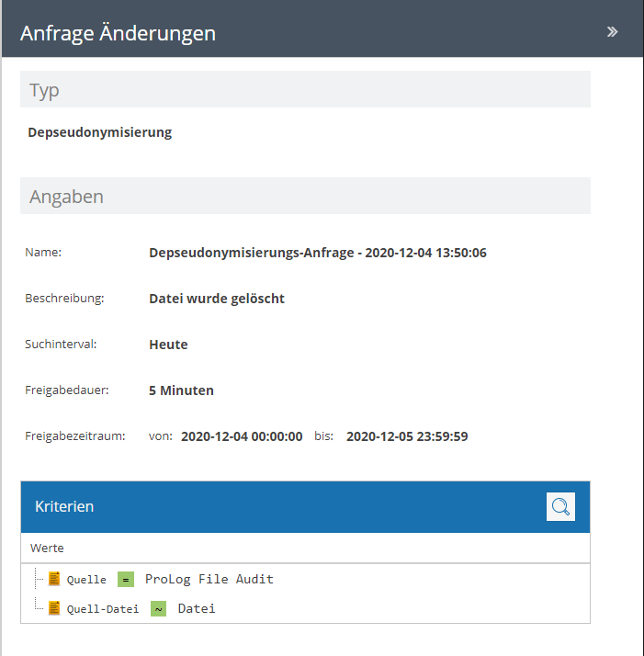644x656 pixels.
Task: Collapse the Anfrage Änderungen panel with double chevron
Action: (612, 32)
